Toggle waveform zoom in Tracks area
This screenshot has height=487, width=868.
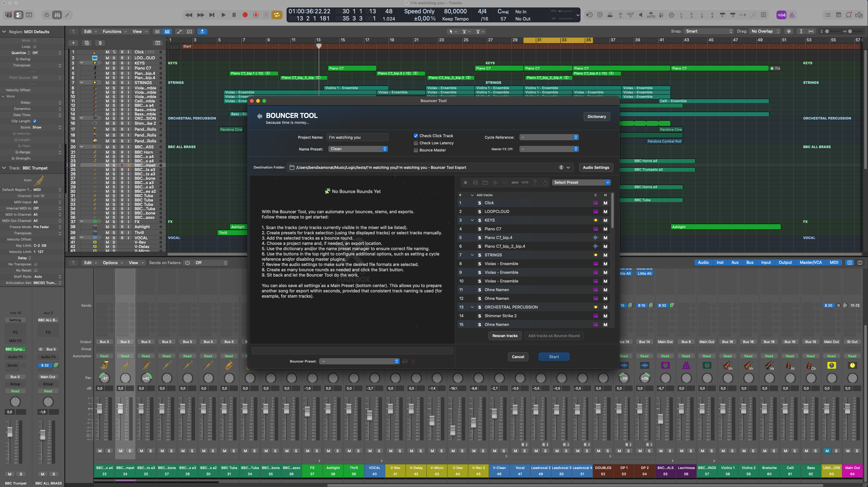[789, 31]
